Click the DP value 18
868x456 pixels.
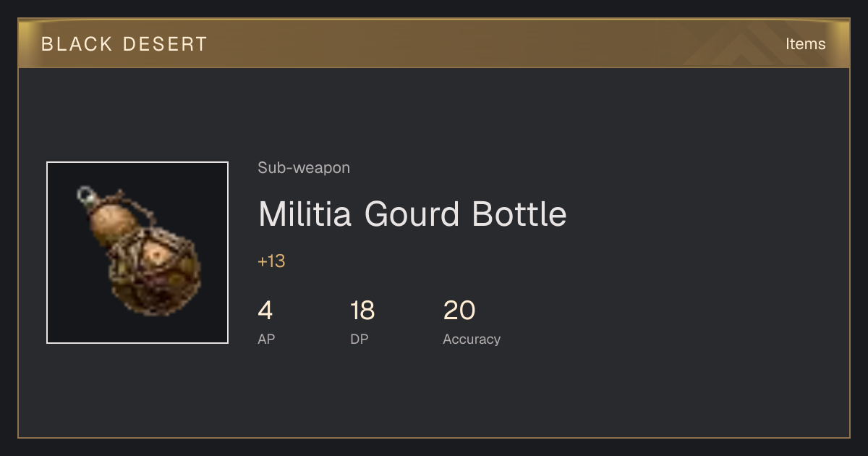(362, 311)
